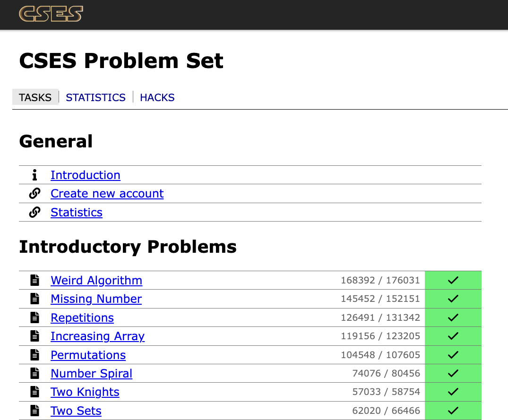Screen dimensions: 508x420
Task: Click the CSES logo in header
Action: coord(51,14)
